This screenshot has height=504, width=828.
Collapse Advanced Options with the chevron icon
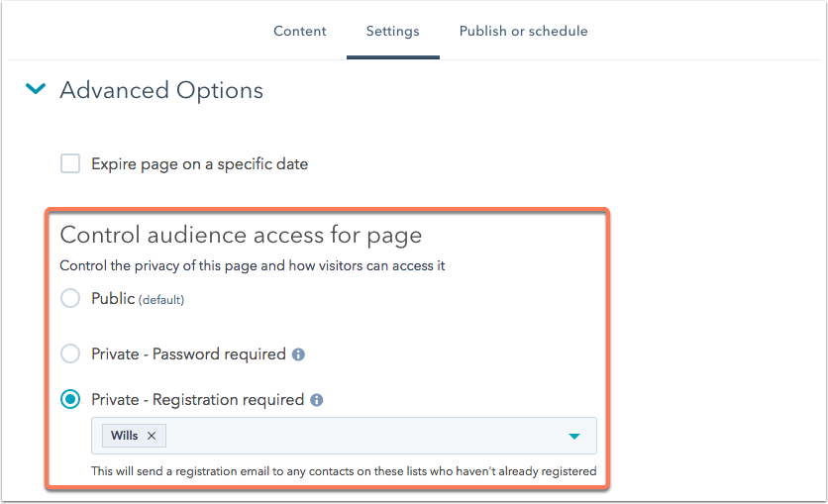pos(36,90)
